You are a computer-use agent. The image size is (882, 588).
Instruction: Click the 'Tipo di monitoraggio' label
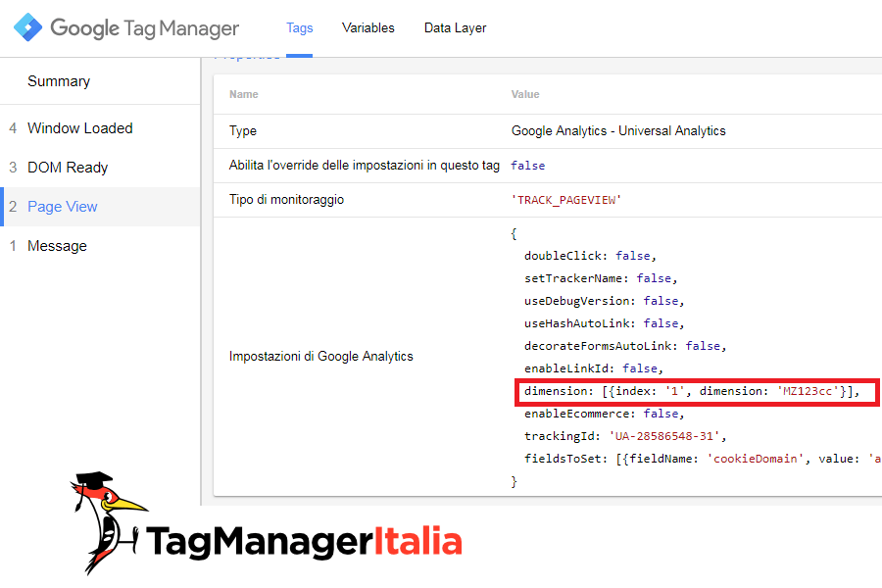[286, 200]
